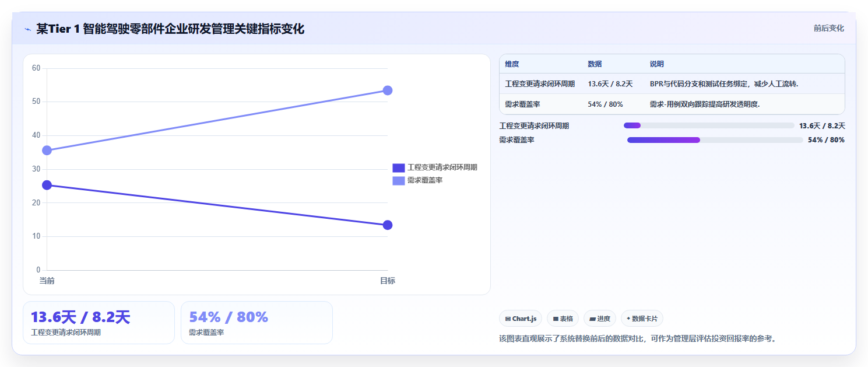Click the 当前 x-axis label
Viewport: 868px width, 367px height.
pos(47,281)
